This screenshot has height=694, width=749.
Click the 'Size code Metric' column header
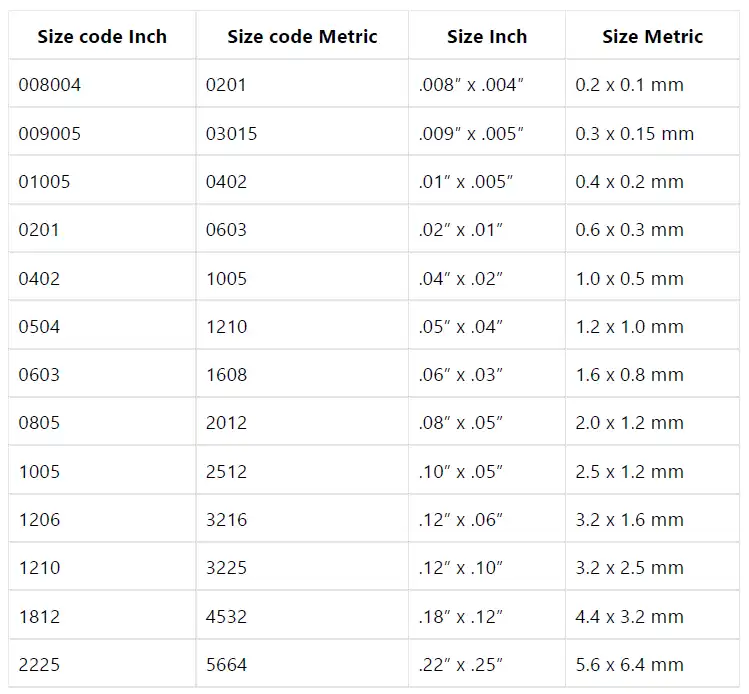302,37
